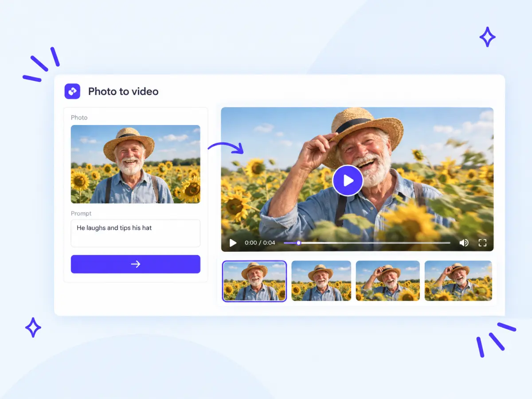
Task: Click the prompt field reading "He laughs and tips his hat"
Action: pyautogui.click(x=136, y=233)
